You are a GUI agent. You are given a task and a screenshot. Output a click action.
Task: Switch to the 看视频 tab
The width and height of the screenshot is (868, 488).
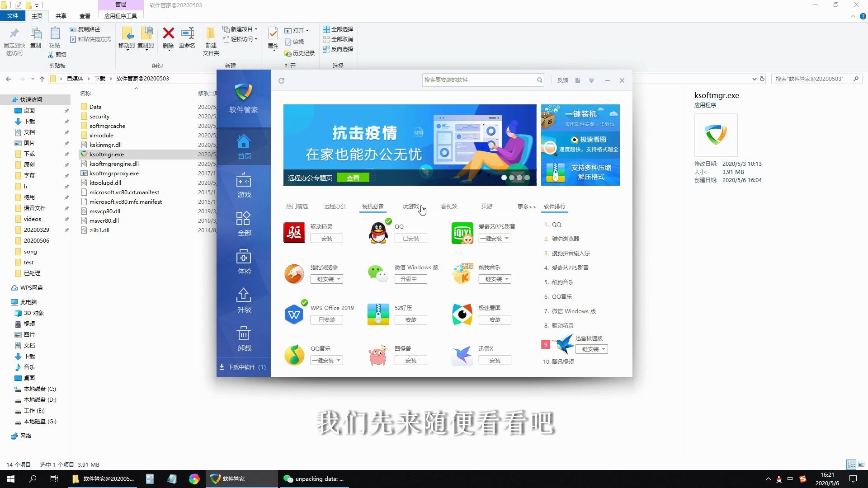(449, 206)
